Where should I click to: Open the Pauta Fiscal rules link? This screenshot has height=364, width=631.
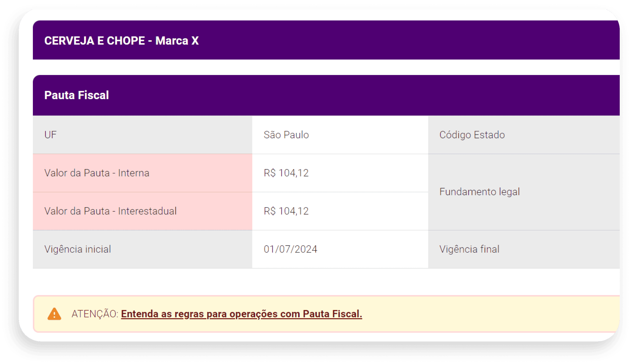(242, 314)
